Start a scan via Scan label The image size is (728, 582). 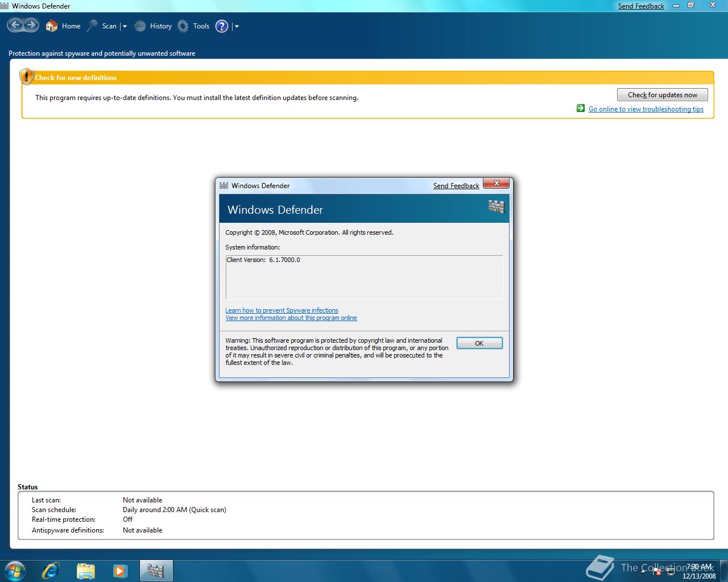pyautogui.click(x=109, y=26)
